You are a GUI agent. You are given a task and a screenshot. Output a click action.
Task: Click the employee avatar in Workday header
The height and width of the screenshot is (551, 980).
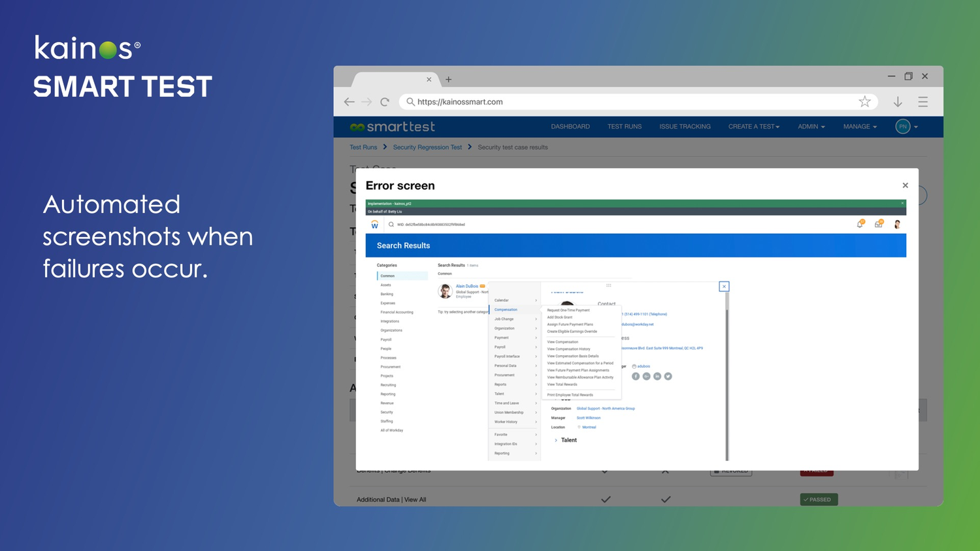tap(897, 223)
